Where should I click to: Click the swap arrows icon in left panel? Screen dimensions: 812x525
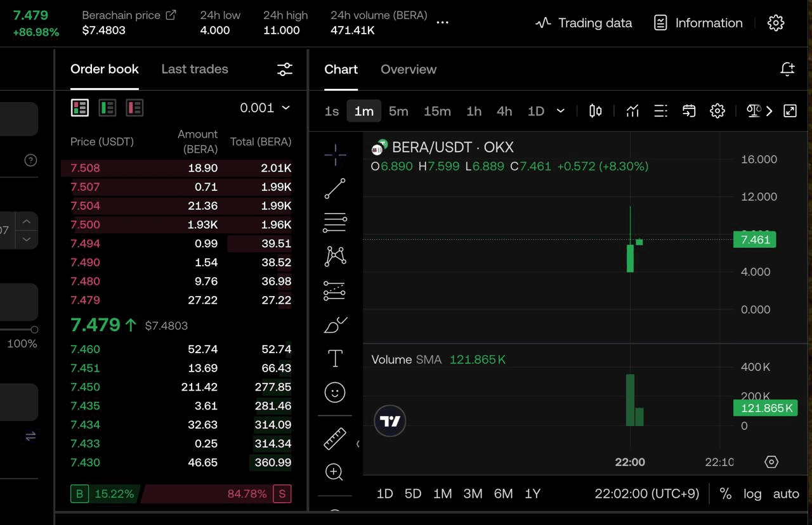coord(30,436)
